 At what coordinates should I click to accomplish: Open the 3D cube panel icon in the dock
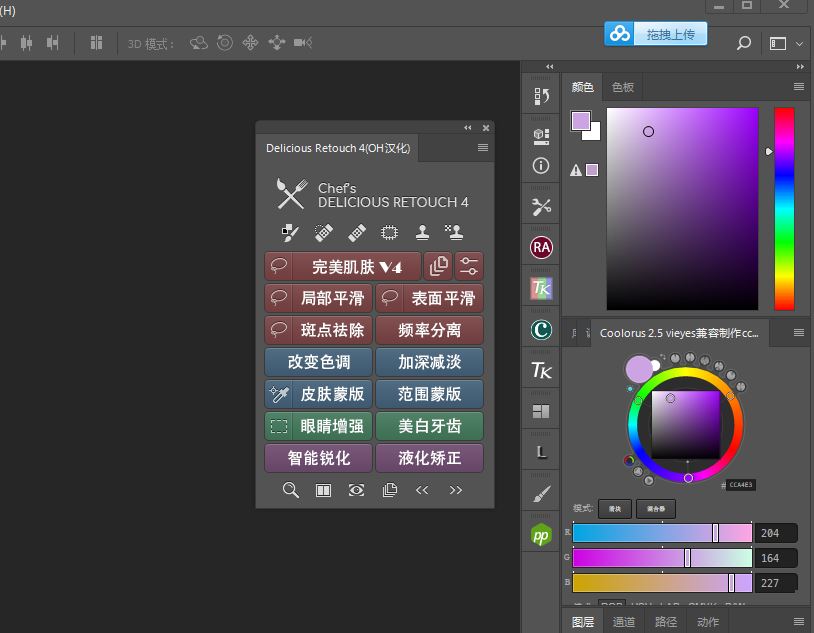pyautogui.click(x=541, y=136)
